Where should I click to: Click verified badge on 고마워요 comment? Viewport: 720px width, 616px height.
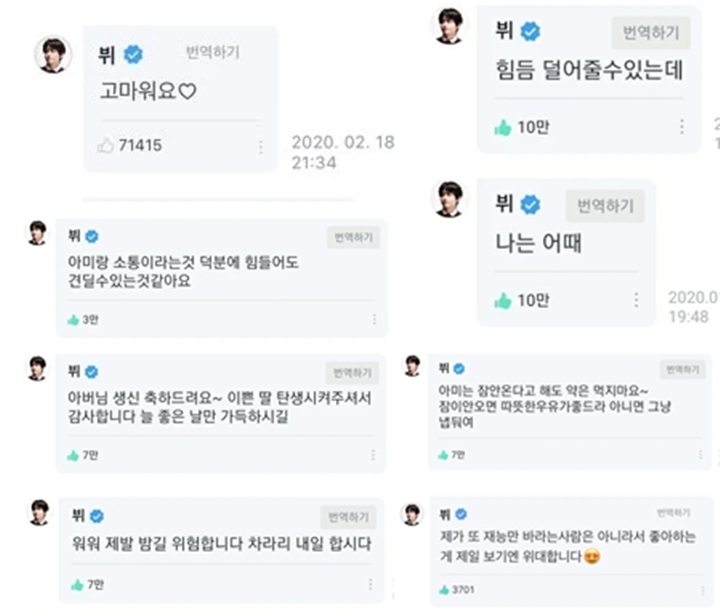point(133,55)
